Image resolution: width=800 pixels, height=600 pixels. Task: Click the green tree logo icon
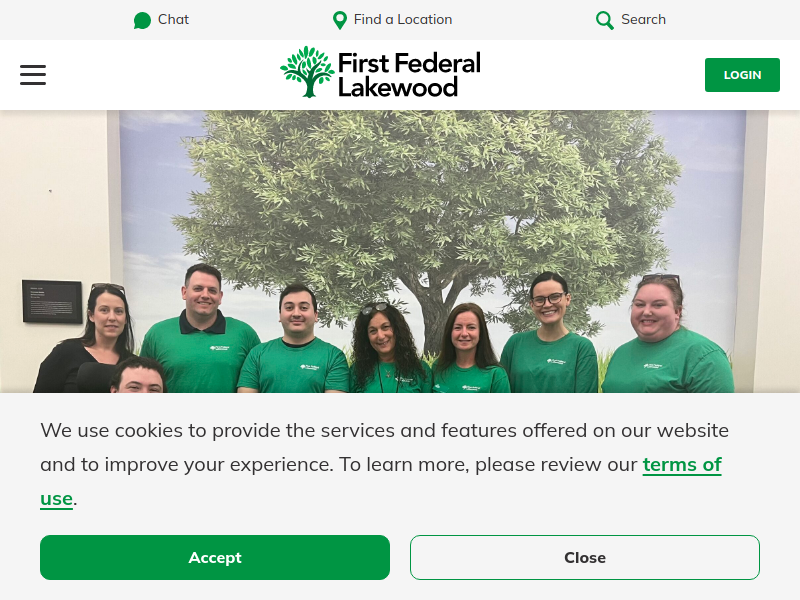(308, 72)
